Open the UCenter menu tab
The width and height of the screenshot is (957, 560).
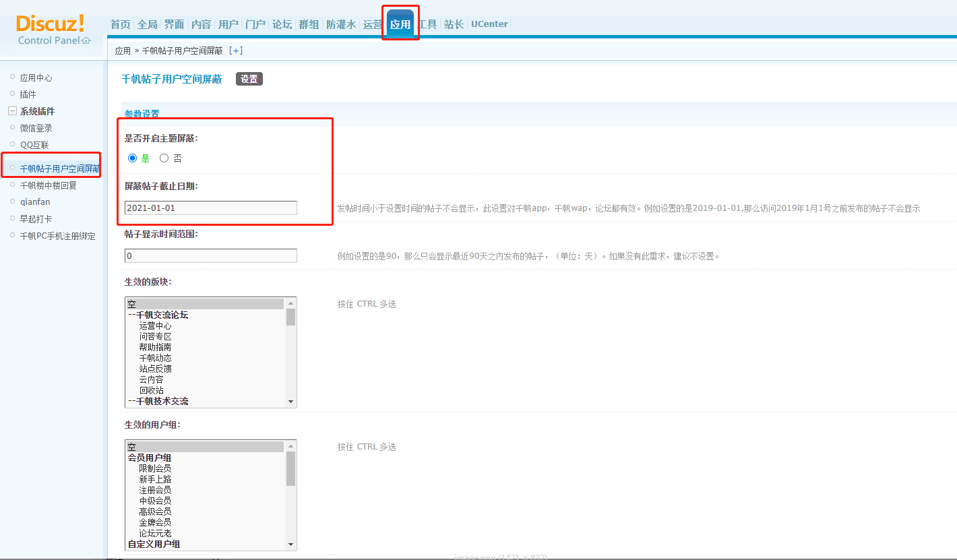coord(489,24)
